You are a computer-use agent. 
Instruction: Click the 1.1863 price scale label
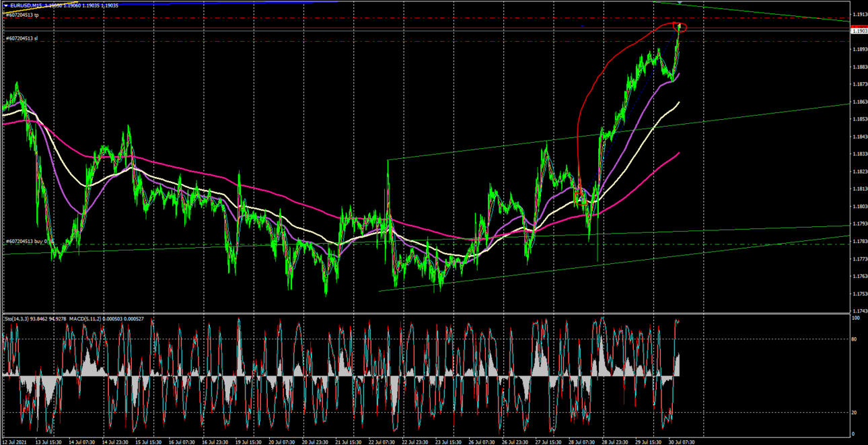(859, 102)
